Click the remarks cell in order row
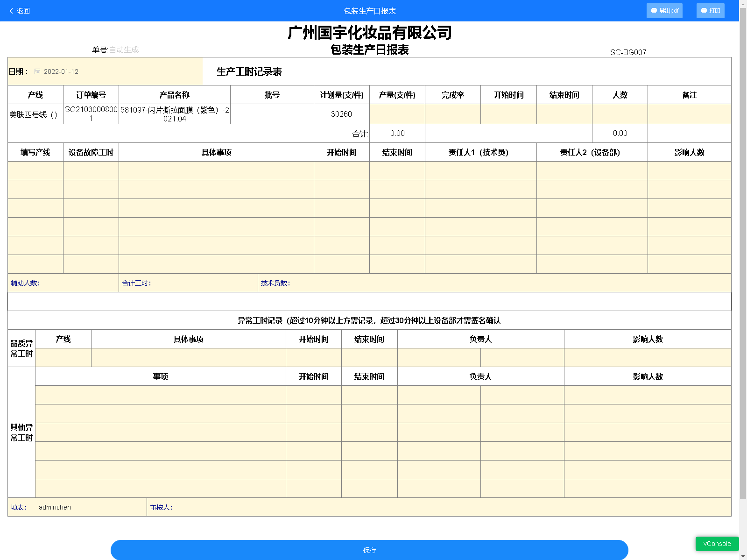This screenshot has width=747, height=560. coord(689,114)
